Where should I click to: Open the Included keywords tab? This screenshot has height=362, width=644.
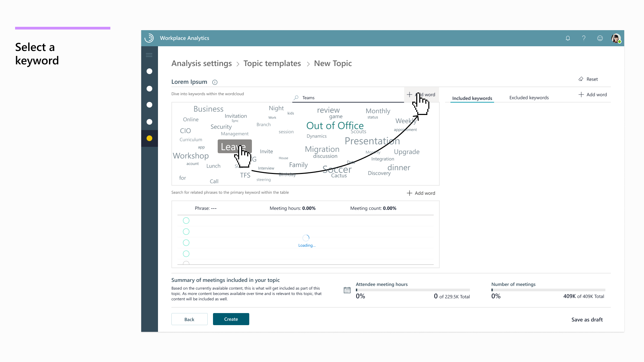coord(472,98)
